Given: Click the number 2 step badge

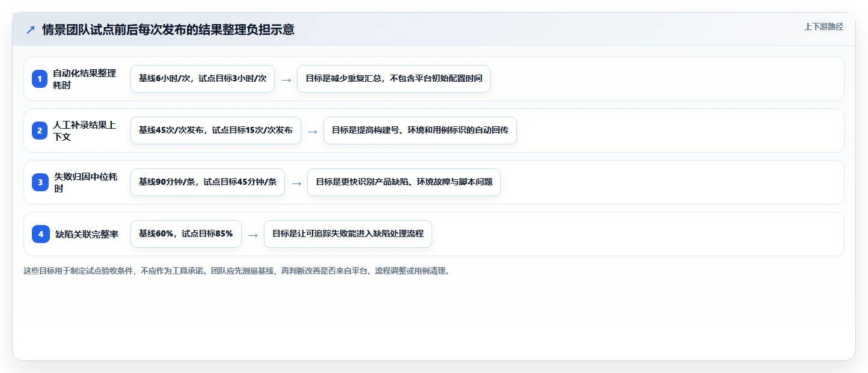Looking at the screenshot, I should (x=40, y=131).
